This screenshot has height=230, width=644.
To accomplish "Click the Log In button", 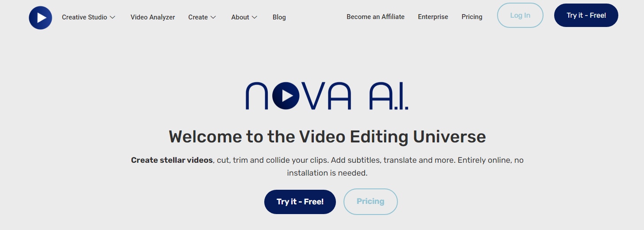I will [520, 15].
